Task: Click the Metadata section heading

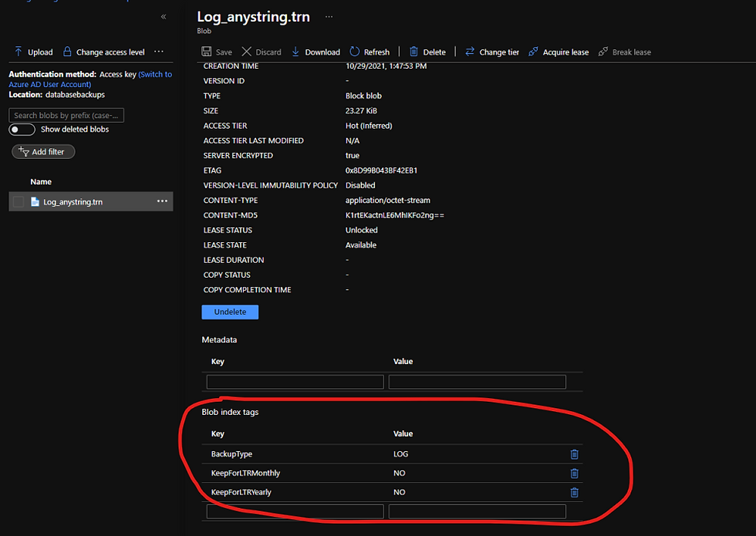Action: click(219, 340)
